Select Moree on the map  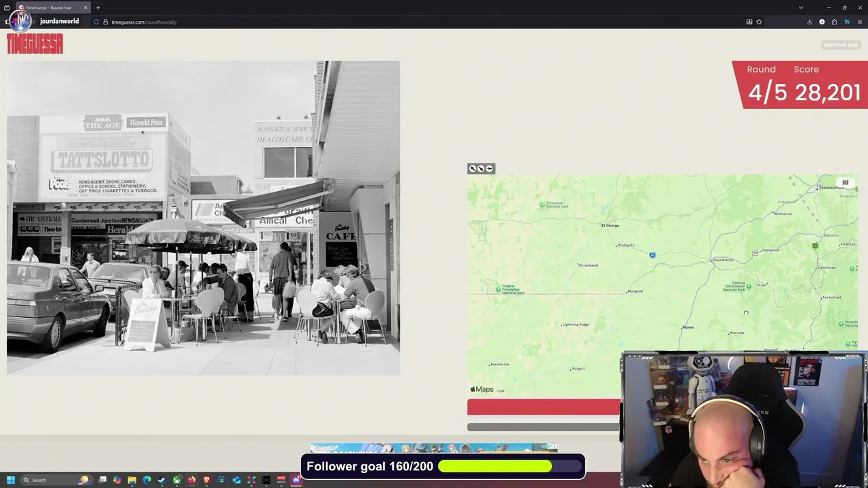[x=688, y=327]
